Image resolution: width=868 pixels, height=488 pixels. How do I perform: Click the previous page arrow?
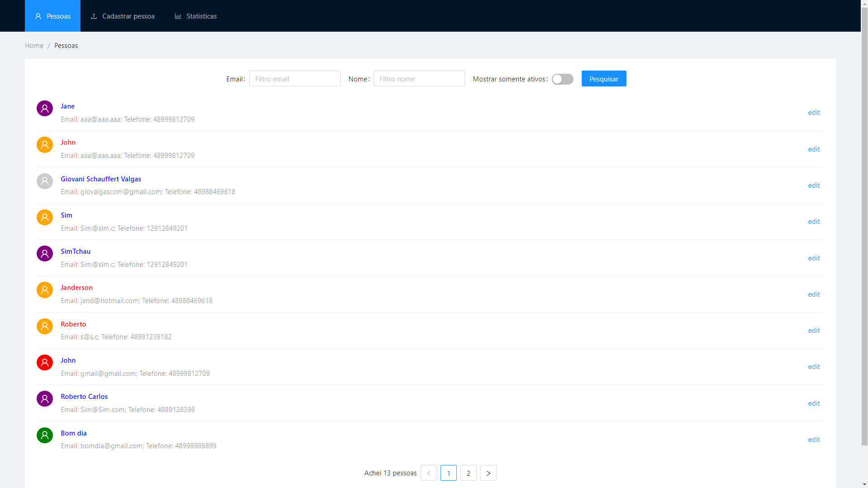(x=428, y=473)
